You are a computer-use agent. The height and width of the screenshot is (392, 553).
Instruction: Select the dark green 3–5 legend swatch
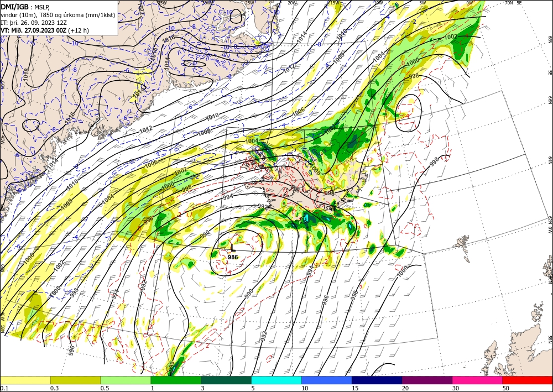tap(226, 380)
